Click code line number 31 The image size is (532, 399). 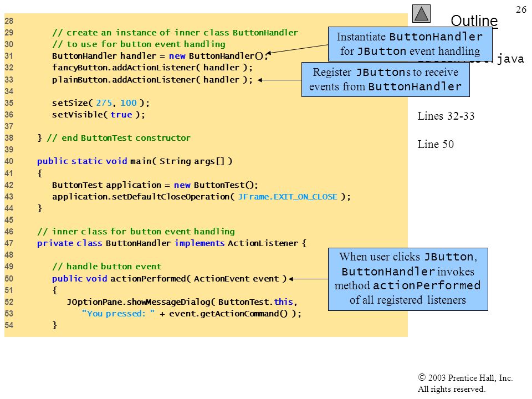(9, 55)
